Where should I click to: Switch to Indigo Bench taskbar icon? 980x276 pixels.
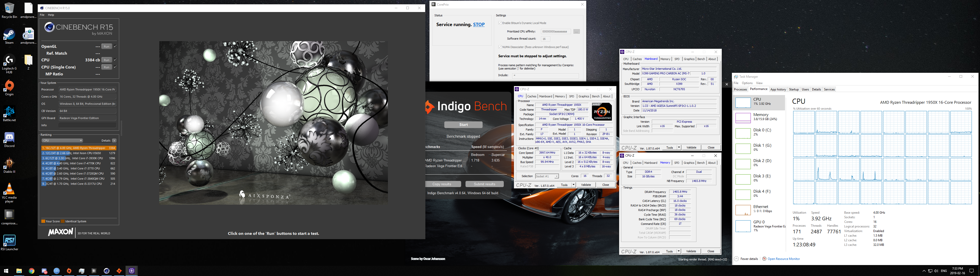119,271
